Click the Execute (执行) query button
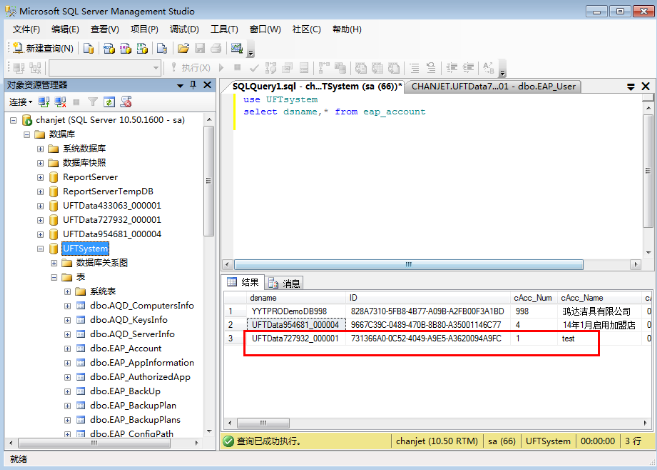The image size is (657, 470). (x=191, y=67)
